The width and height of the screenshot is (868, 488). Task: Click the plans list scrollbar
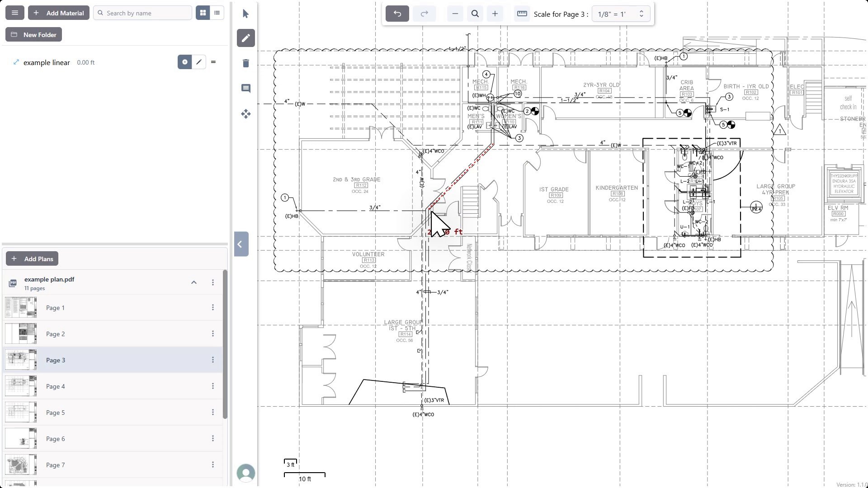pyautogui.click(x=225, y=344)
